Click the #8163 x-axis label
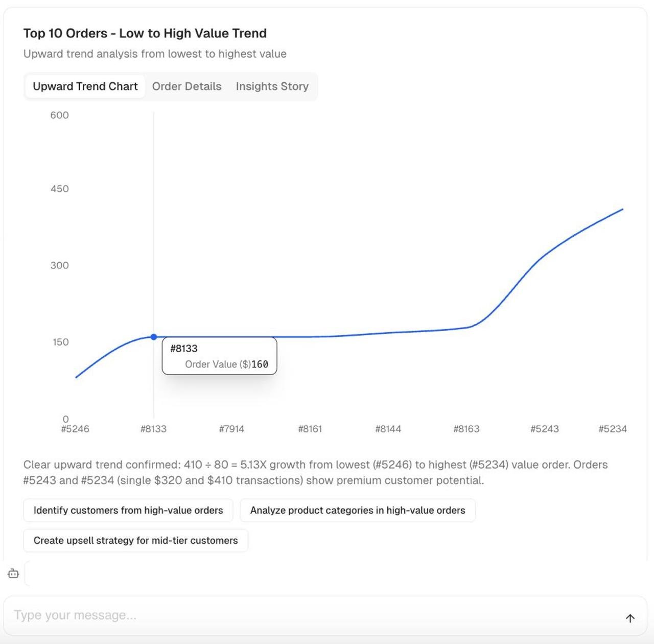 point(466,429)
